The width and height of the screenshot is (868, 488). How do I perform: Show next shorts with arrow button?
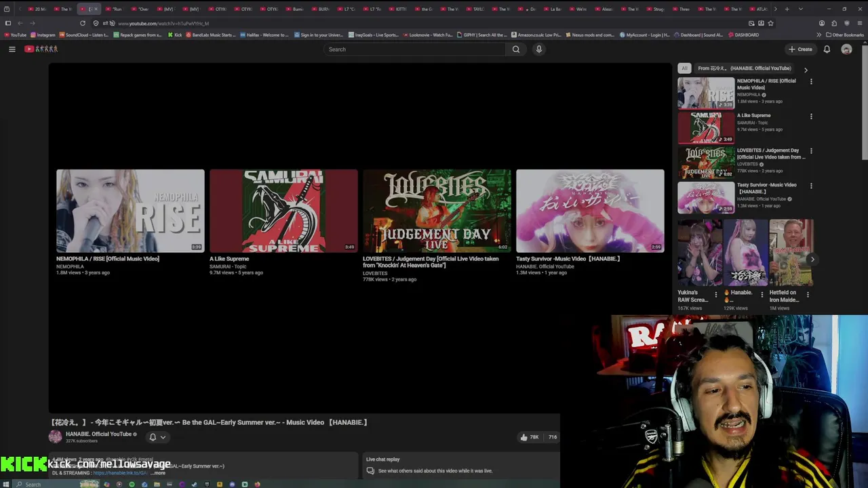point(812,260)
